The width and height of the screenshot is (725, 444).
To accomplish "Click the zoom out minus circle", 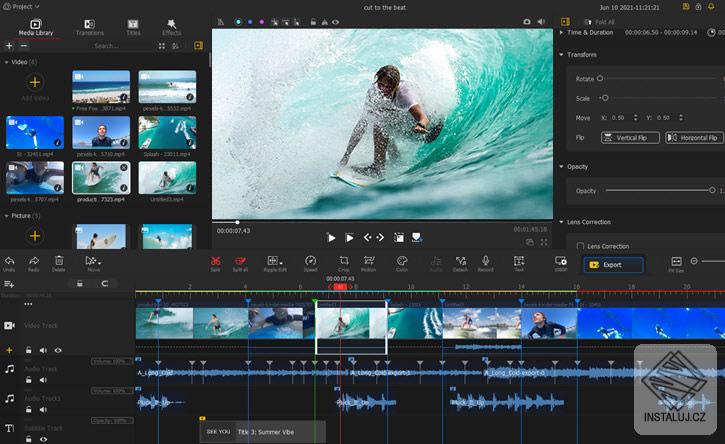I will coord(694,261).
